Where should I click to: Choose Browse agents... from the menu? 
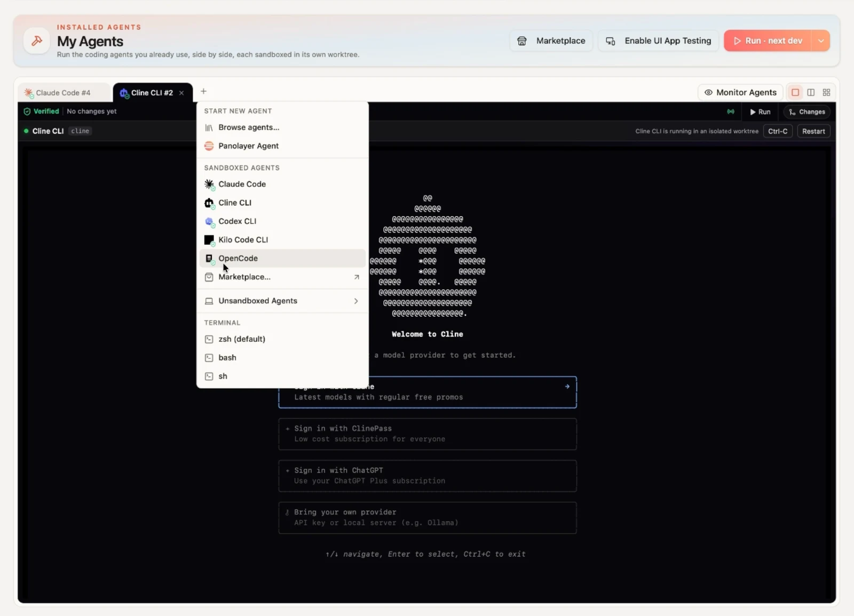coord(282,127)
